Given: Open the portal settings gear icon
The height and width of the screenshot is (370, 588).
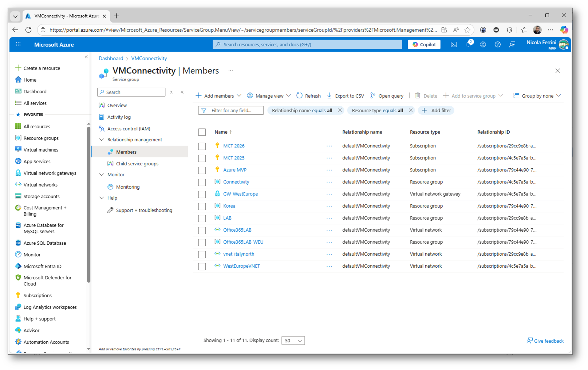Looking at the screenshot, I should click(483, 44).
